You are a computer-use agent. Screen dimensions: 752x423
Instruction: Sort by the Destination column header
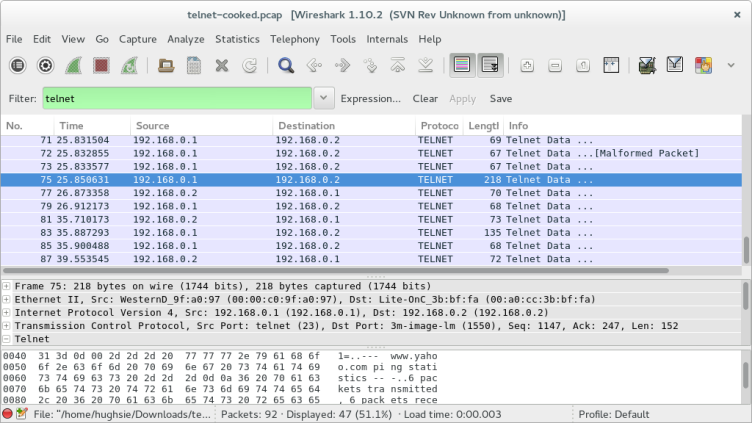(x=344, y=126)
